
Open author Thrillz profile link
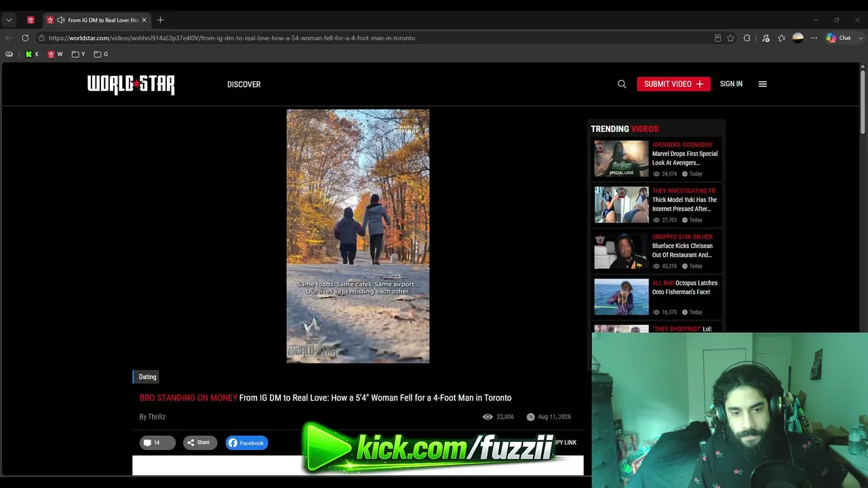click(x=157, y=417)
